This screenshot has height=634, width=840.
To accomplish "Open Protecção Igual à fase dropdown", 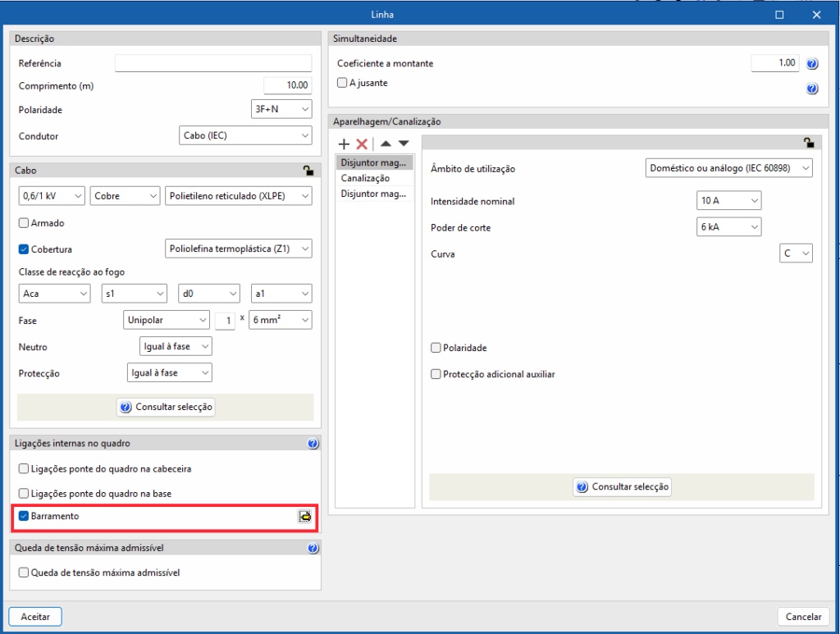I will click(x=170, y=372).
